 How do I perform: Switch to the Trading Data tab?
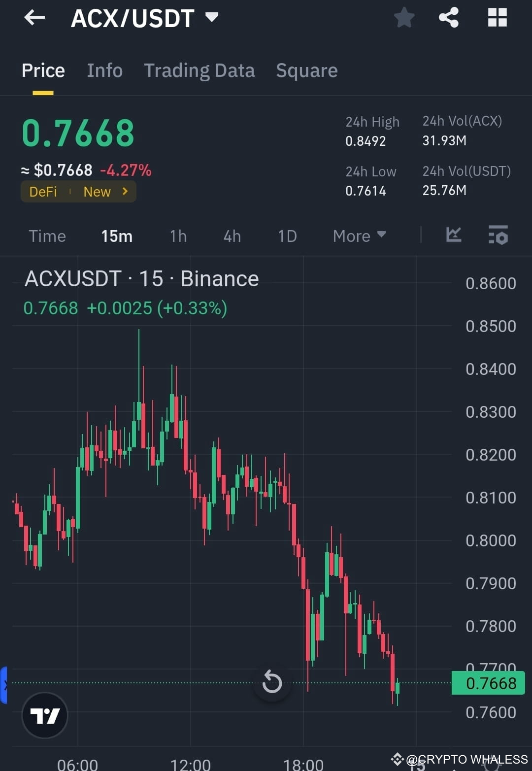click(x=199, y=70)
